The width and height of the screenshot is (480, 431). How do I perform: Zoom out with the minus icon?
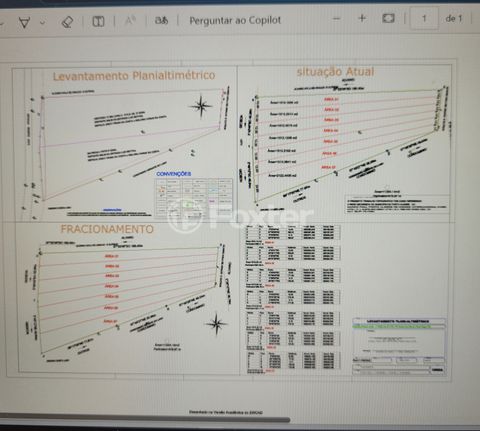click(x=337, y=19)
